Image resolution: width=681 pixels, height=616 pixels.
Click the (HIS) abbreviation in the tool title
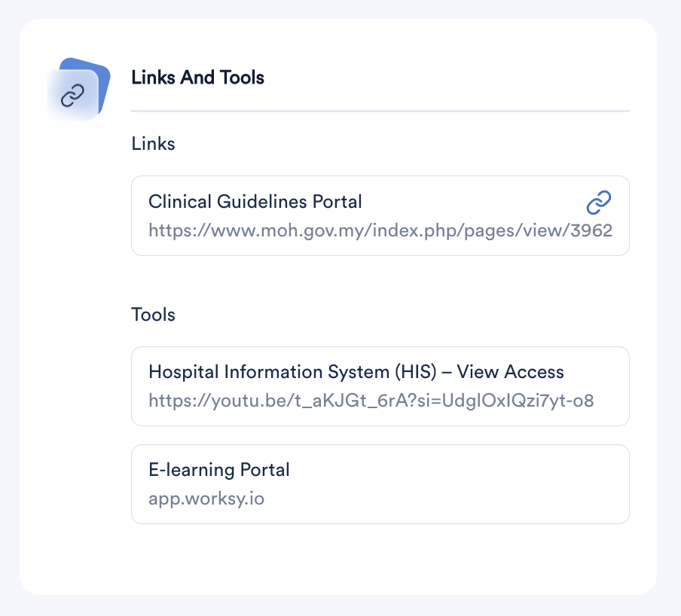pyautogui.click(x=416, y=372)
